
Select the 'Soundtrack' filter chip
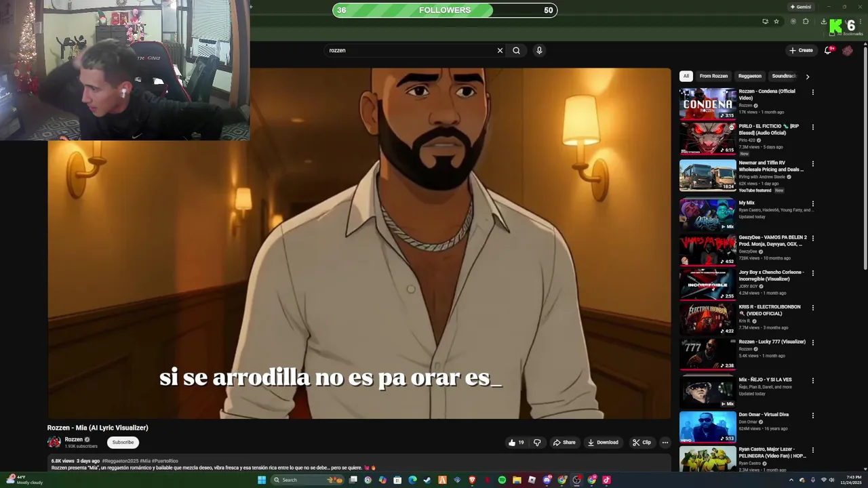pos(784,76)
